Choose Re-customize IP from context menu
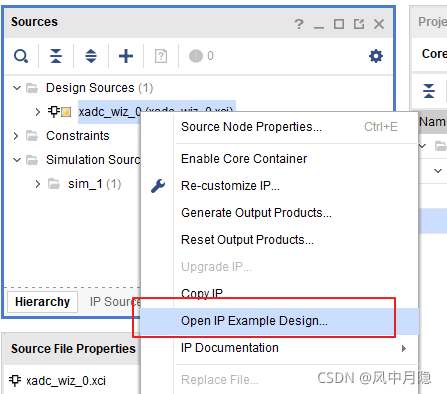The image size is (447, 394). point(279,186)
